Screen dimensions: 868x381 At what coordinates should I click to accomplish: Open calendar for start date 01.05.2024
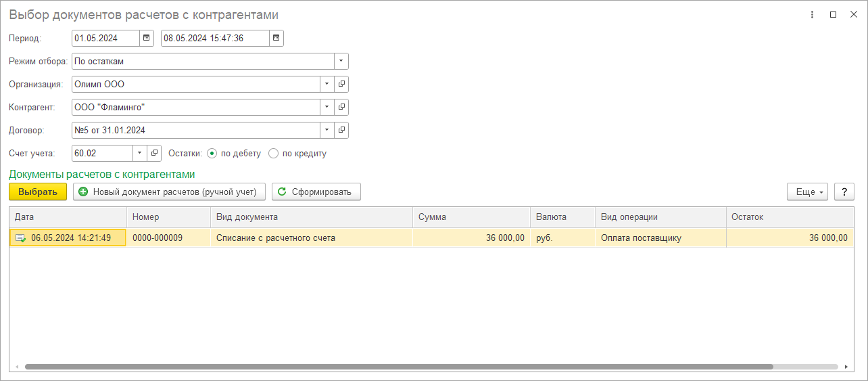tap(146, 39)
